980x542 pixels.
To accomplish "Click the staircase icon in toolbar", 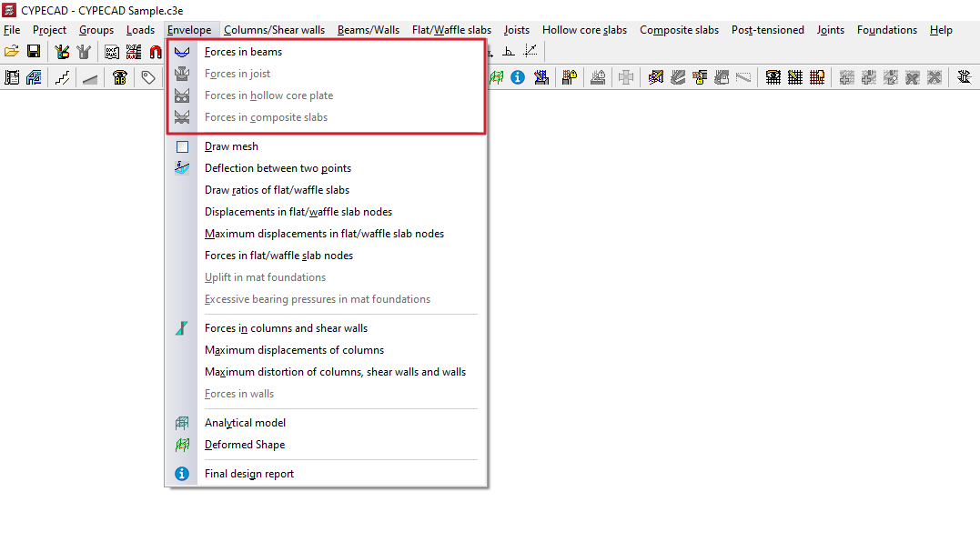I will click(62, 77).
